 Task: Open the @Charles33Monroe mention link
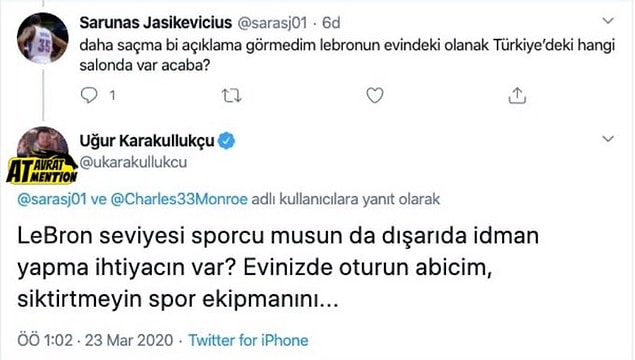click(179, 199)
